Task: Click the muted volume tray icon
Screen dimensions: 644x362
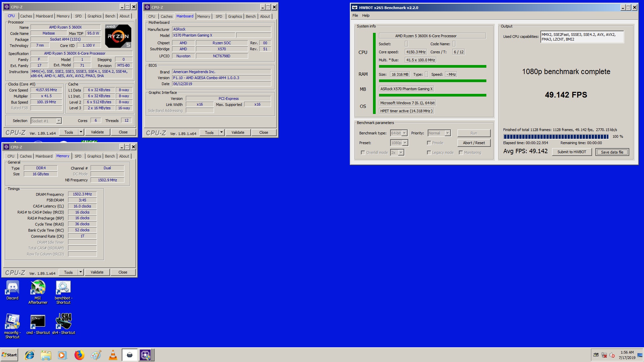Action: click(612, 355)
